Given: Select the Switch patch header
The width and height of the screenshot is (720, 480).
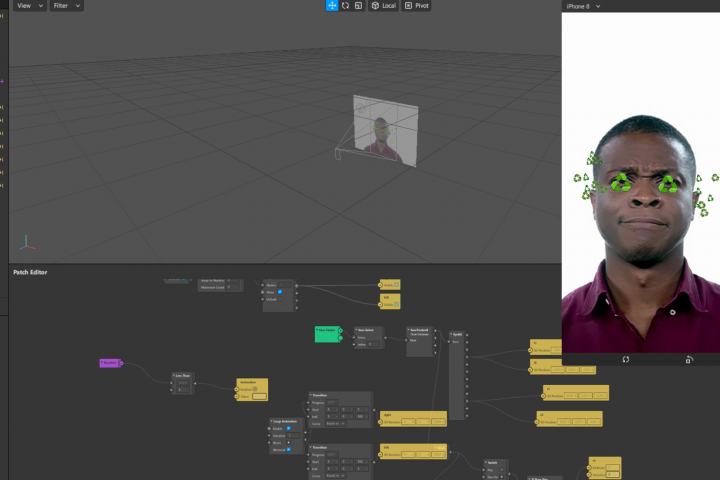Looking at the screenshot, I should point(496,462).
